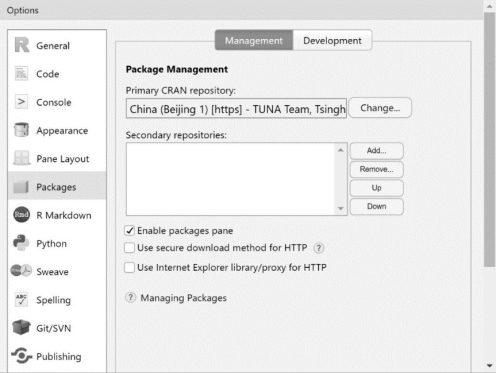Select the Sweave icon in sidebar

[21, 271]
